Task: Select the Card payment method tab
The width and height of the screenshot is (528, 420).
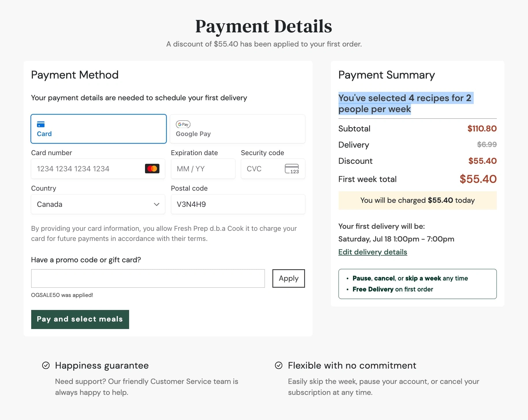Action: point(98,129)
